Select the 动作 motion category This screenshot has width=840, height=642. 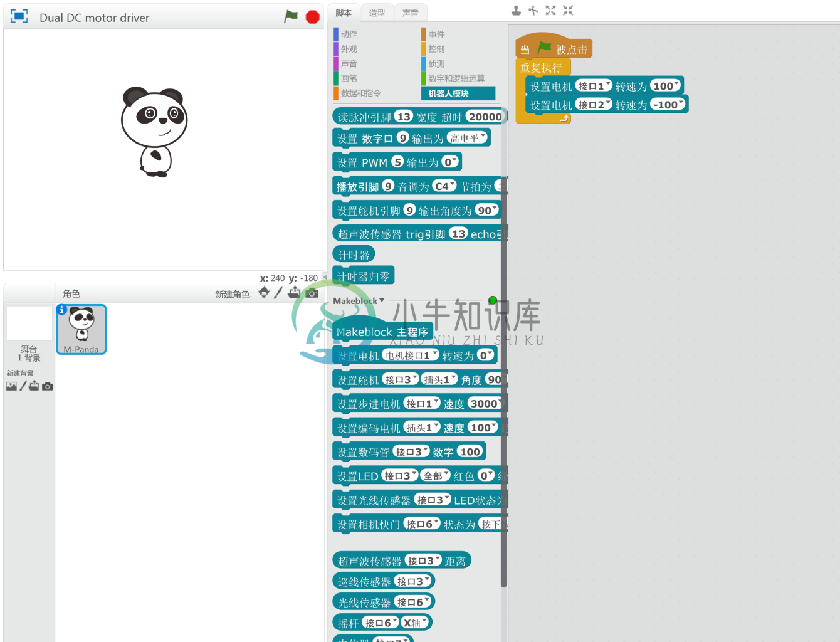point(349,34)
